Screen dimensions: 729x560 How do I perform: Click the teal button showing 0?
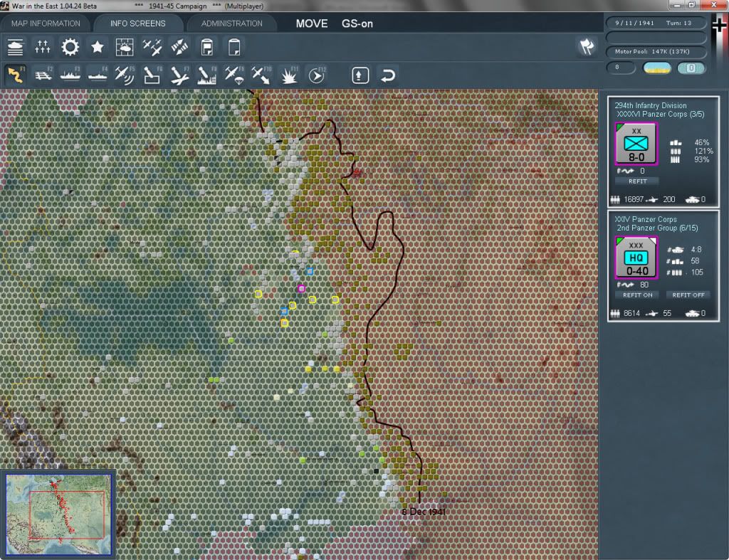click(x=691, y=68)
